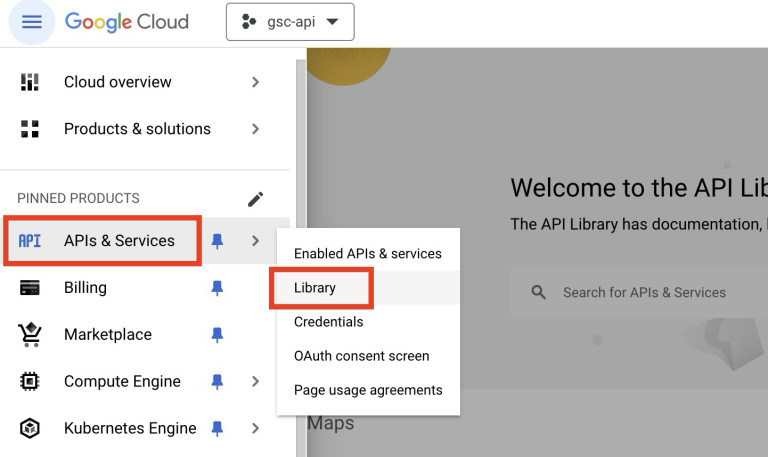Click the Compute Engine chip icon
The height and width of the screenshot is (457, 768).
point(29,381)
